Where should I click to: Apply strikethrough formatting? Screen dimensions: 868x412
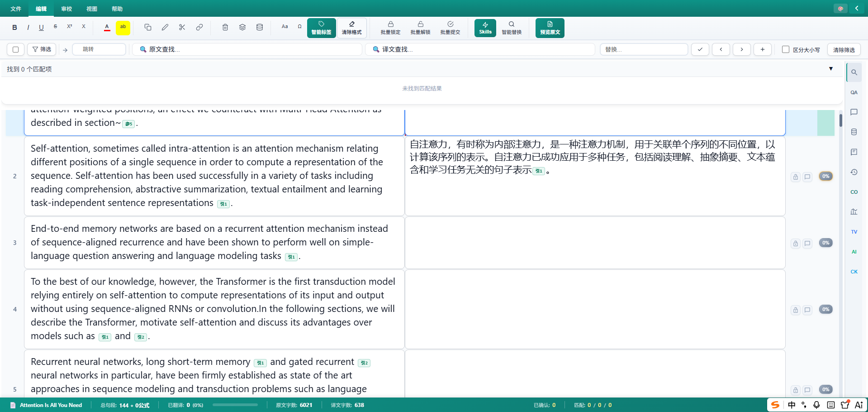[x=55, y=27]
